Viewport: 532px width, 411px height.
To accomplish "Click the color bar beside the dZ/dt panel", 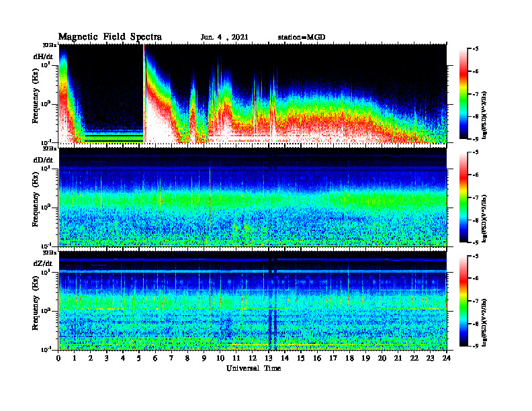I will 463,301.
